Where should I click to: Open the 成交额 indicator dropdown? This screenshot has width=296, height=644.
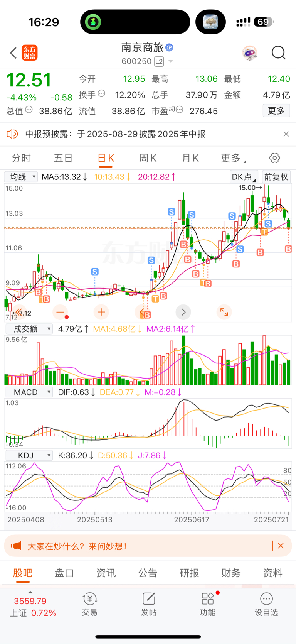(29, 329)
